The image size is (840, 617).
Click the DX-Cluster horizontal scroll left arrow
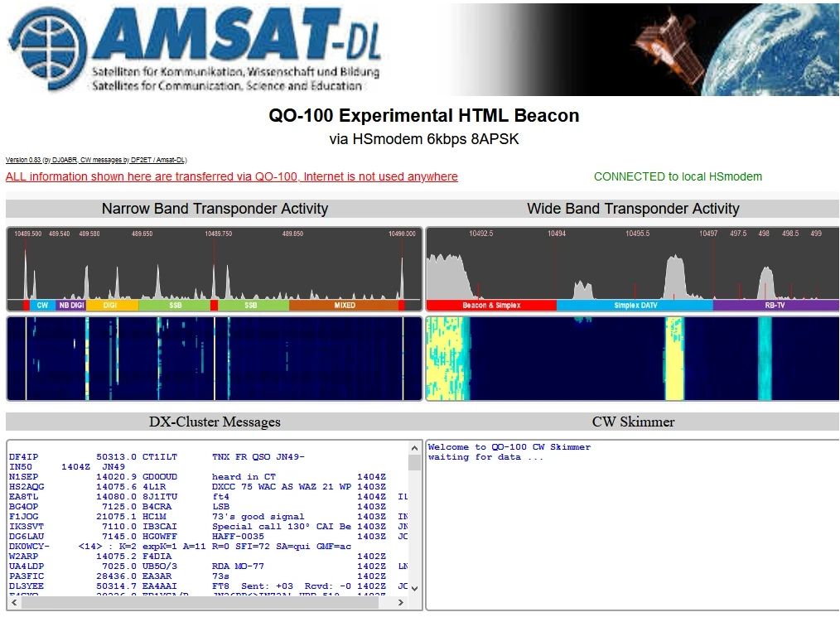[x=14, y=602]
